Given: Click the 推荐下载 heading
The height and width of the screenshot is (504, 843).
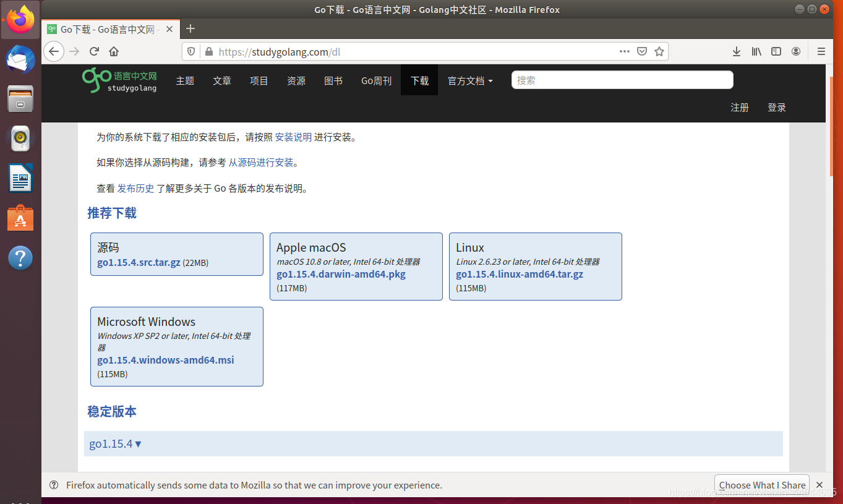Looking at the screenshot, I should 112,213.
